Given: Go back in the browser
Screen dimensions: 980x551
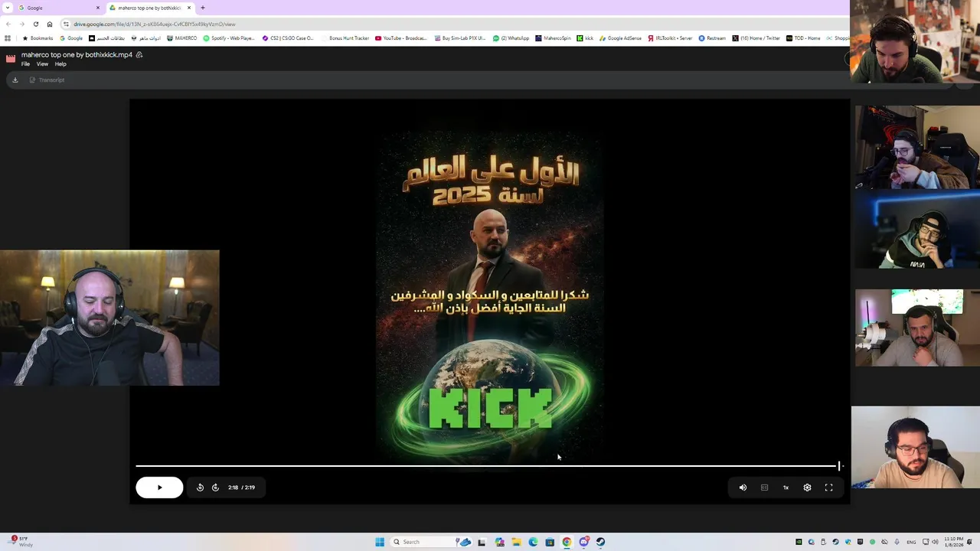Looking at the screenshot, I should pyautogui.click(x=8, y=24).
